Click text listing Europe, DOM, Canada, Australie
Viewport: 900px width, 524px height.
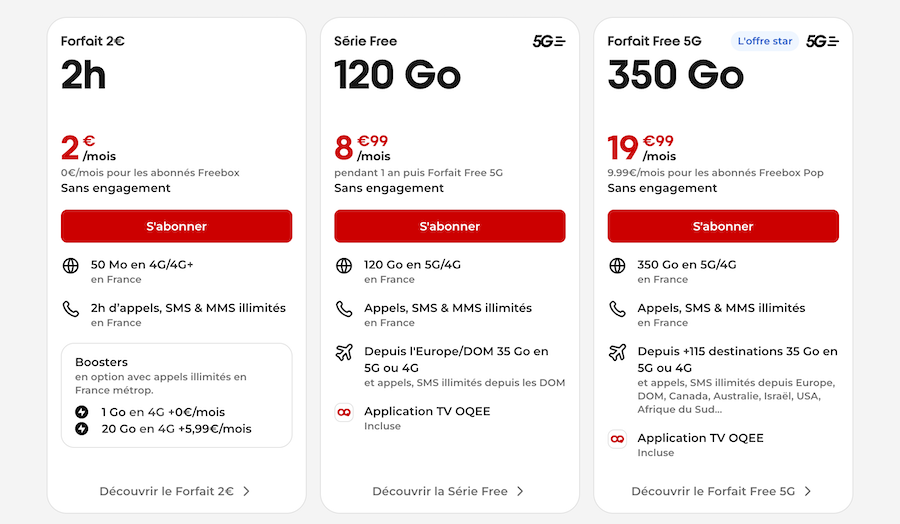[x=736, y=396]
